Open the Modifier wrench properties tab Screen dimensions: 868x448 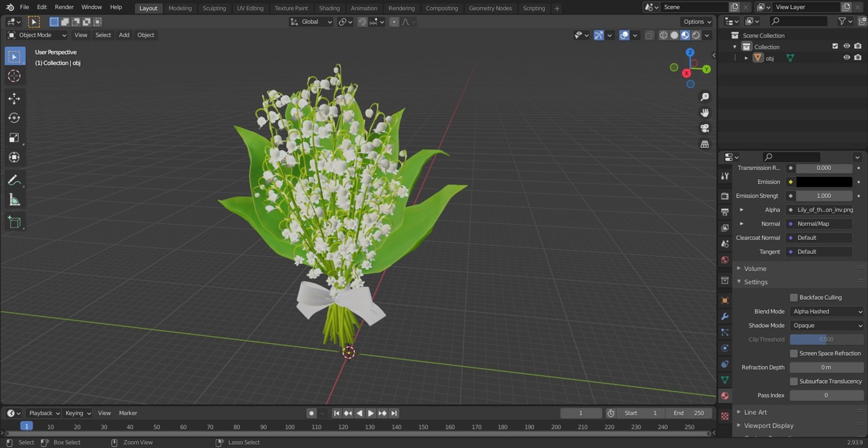pyautogui.click(x=725, y=316)
